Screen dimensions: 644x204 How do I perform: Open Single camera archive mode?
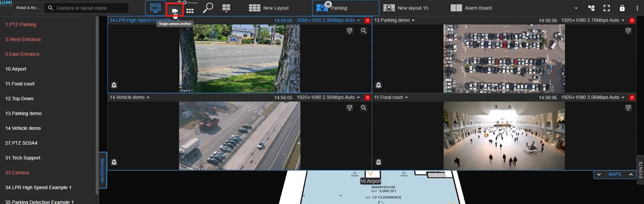174,10
